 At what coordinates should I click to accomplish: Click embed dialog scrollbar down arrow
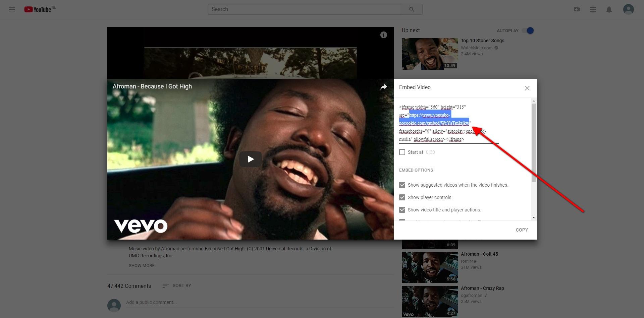click(534, 217)
